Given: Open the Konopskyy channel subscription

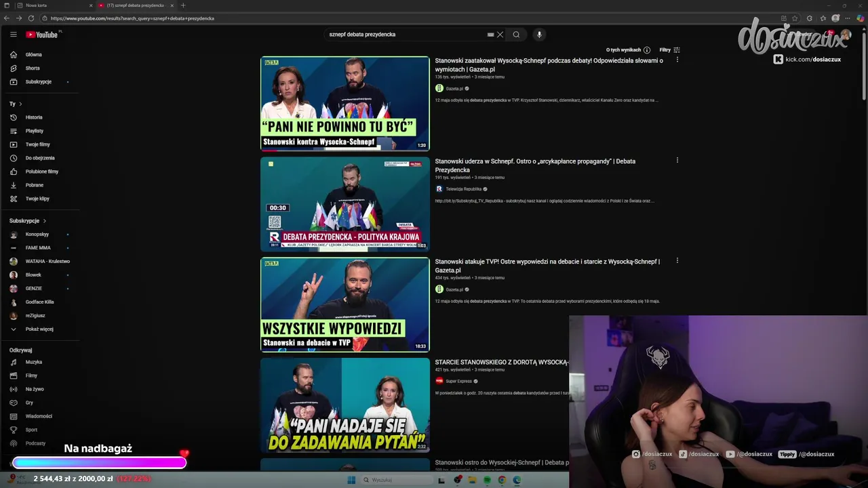Looking at the screenshot, I should 37,235.
